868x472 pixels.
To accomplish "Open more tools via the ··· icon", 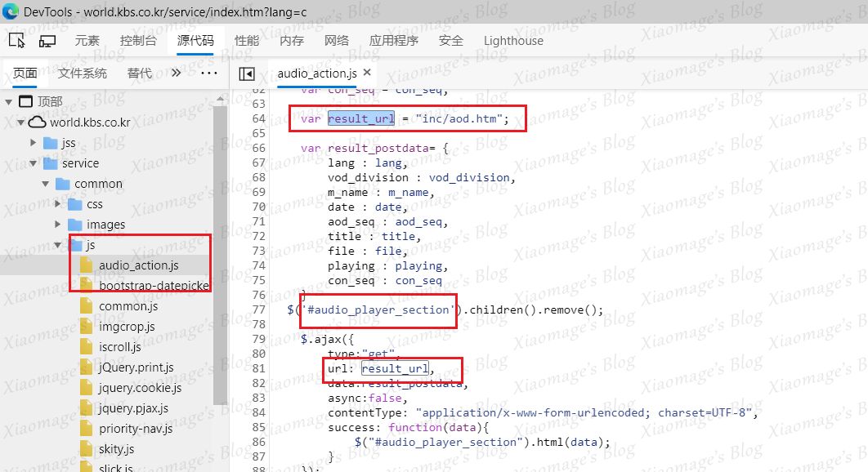I will coord(209,73).
